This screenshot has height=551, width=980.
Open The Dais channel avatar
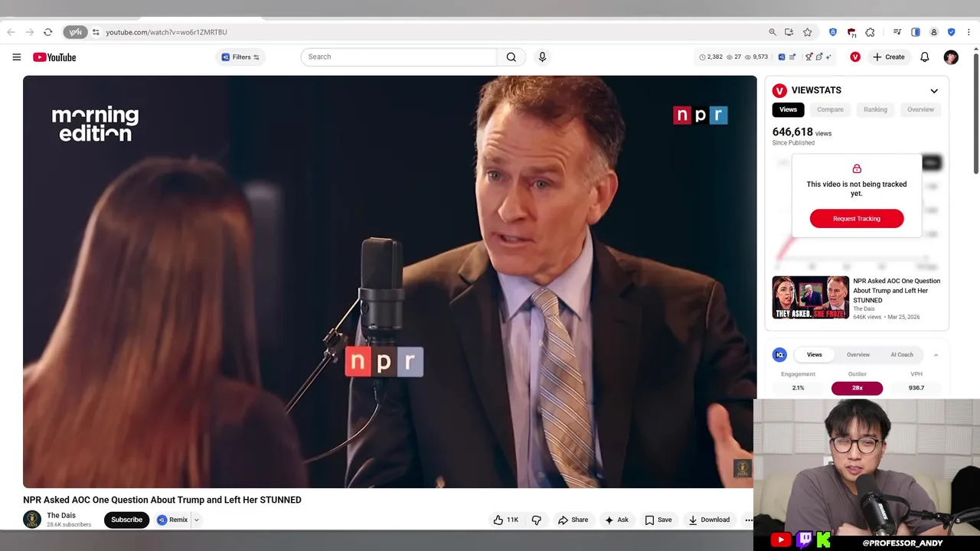[32, 520]
